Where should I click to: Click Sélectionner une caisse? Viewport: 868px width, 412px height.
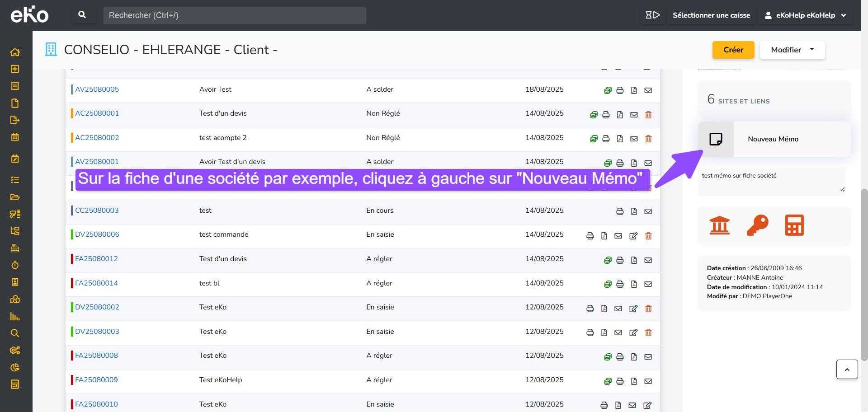click(711, 15)
